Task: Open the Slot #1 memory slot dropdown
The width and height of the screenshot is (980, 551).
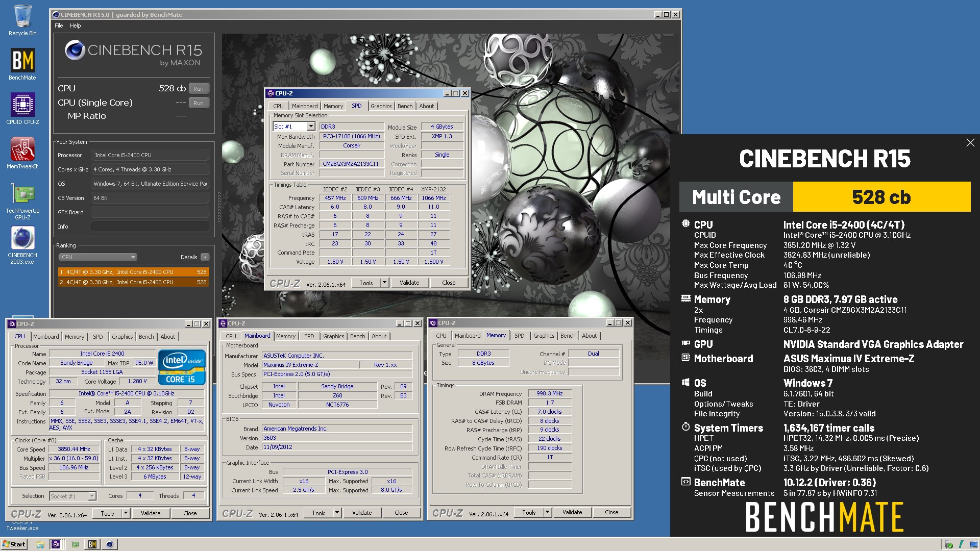Action: 310,127
